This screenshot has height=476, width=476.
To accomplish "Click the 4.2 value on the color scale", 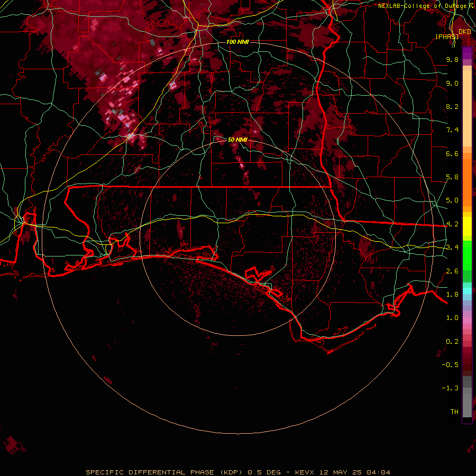I will click(452, 224).
